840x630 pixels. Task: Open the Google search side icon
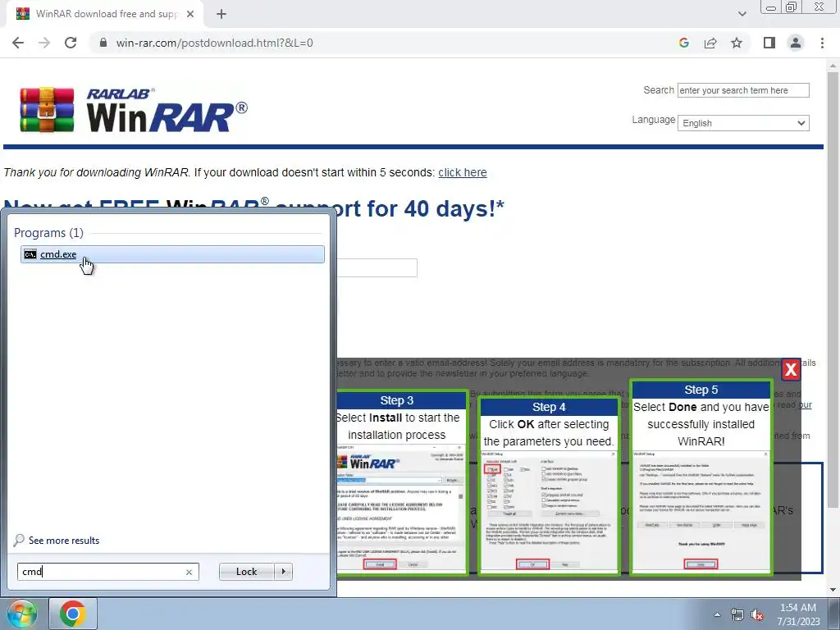click(683, 43)
